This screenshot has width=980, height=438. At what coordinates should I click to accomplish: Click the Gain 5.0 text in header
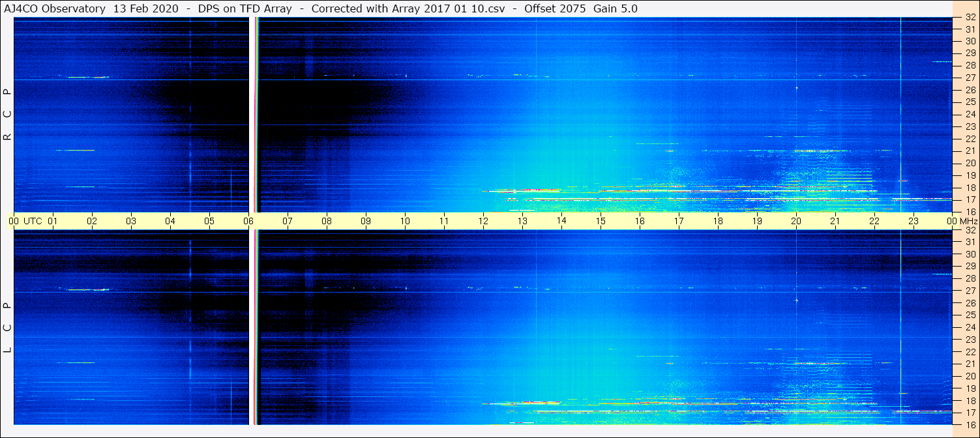click(x=616, y=8)
